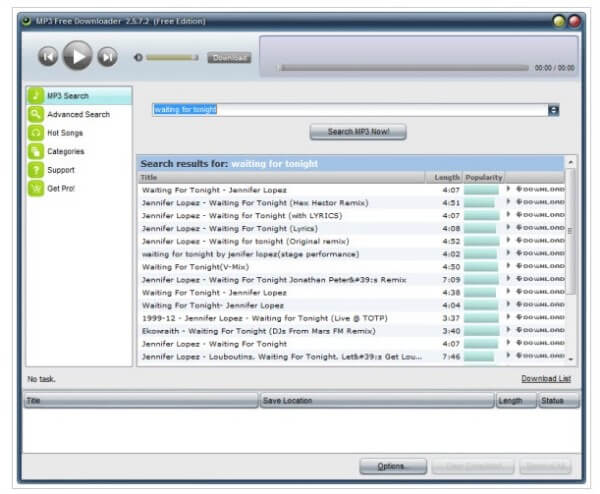The width and height of the screenshot is (600, 494).
Task: Open MP3 Search in the sidebar
Action: (79, 96)
